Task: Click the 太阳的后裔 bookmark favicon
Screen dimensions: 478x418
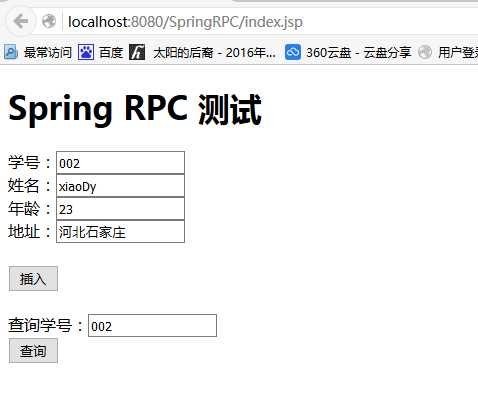Action: tap(137, 52)
